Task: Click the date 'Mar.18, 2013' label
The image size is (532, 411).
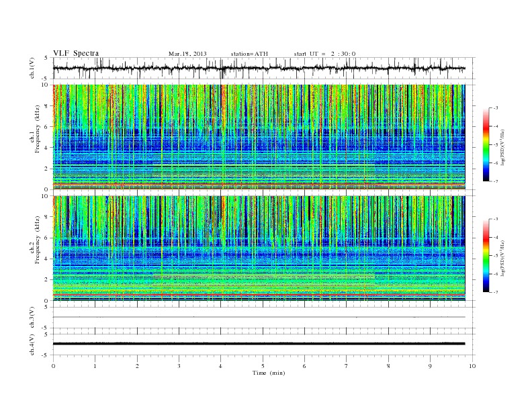Action: click(187, 54)
